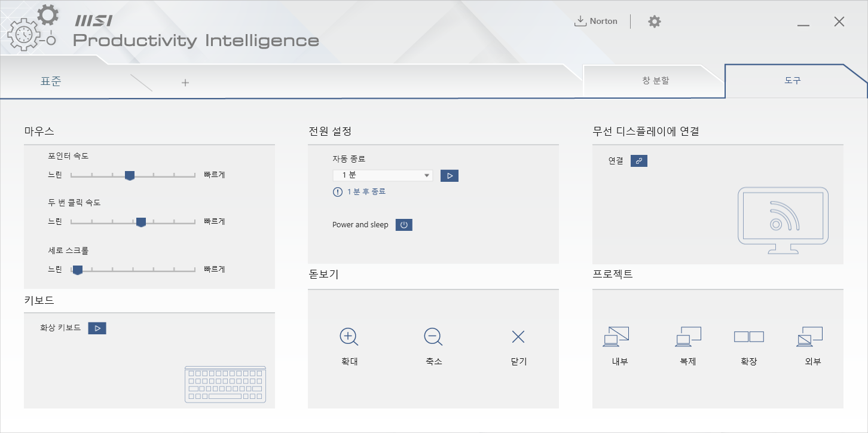
Task: Select the 도구 tab
Action: [x=793, y=81]
